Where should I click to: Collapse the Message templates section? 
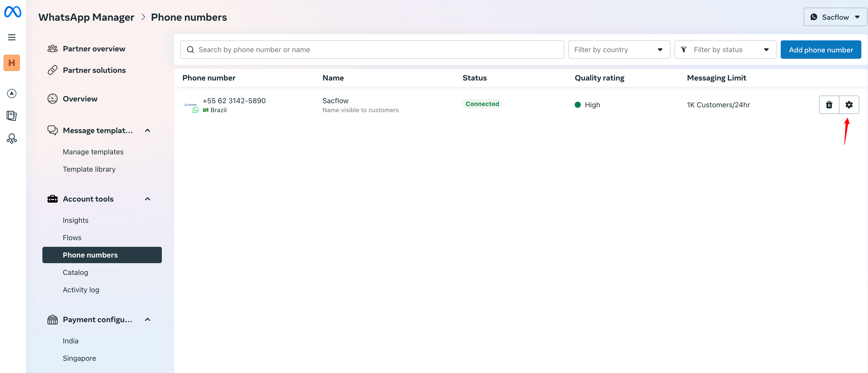[148, 131]
